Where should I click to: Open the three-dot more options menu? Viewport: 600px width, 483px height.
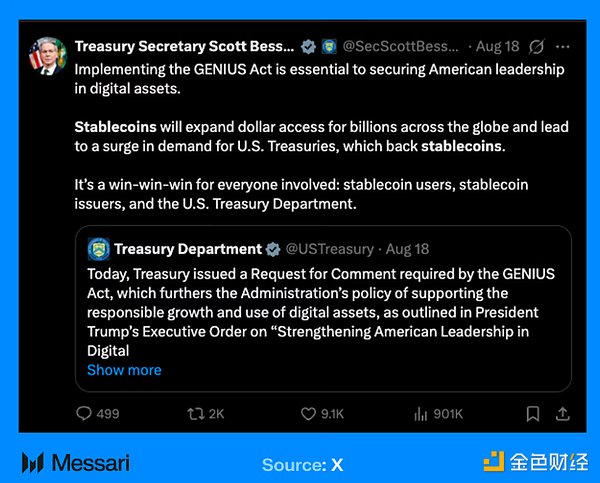point(565,47)
